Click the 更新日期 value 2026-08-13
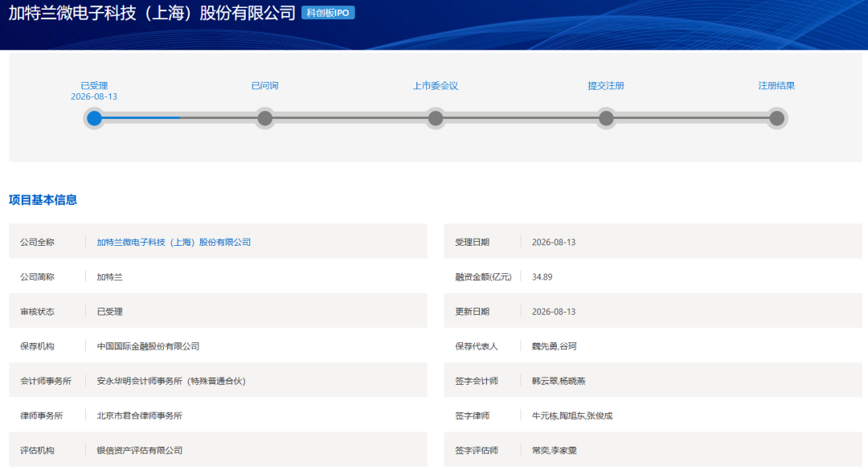The image size is (868, 470). point(554,312)
